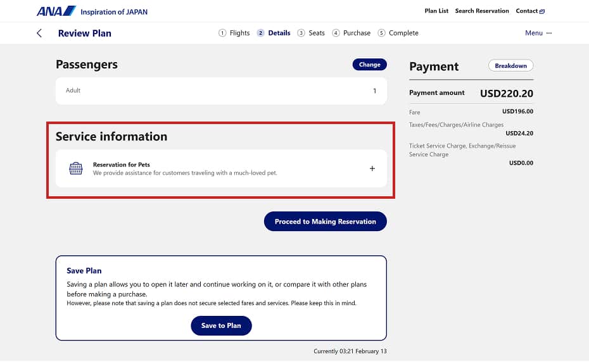
Task: Click the step 4 circle for Purchase
Action: click(336, 33)
